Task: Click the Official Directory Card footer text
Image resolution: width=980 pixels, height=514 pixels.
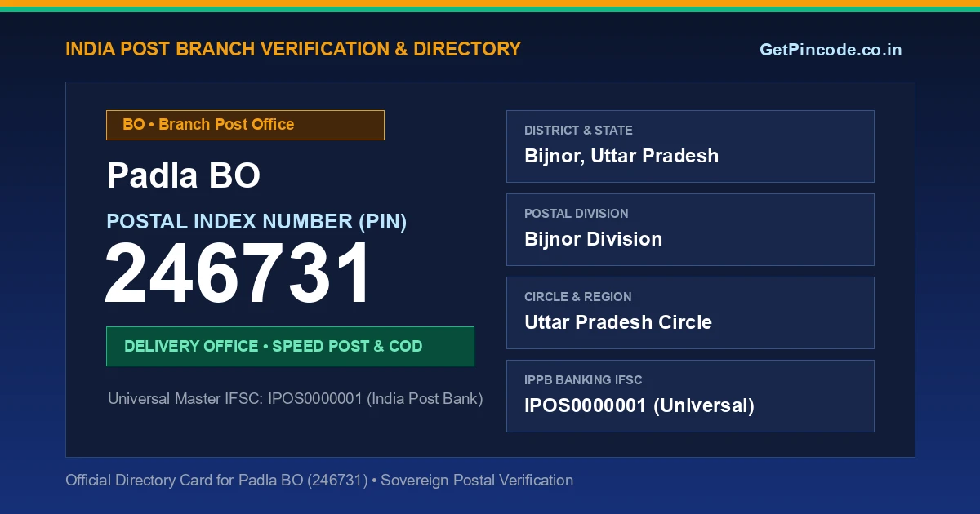Action: pyautogui.click(x=319, y=481)
